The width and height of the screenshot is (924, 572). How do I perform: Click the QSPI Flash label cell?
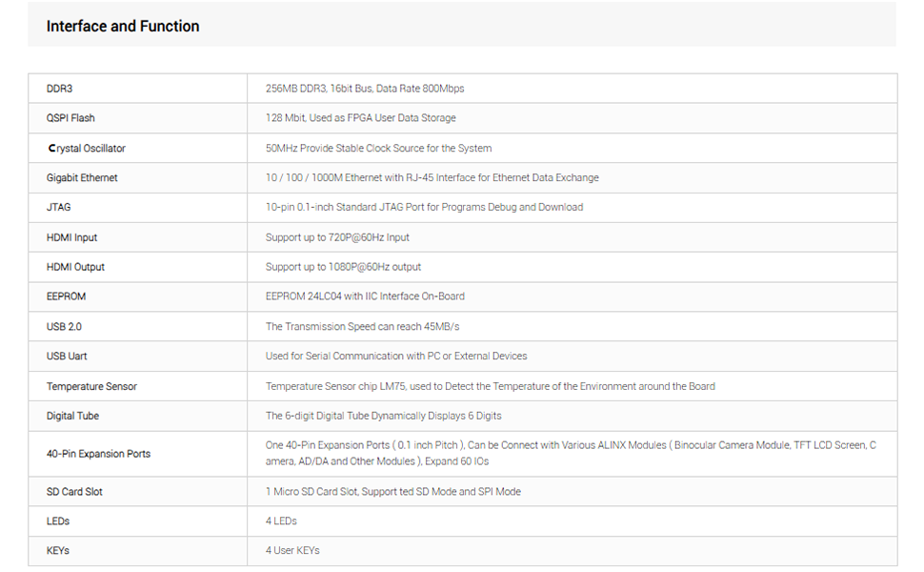(x=70, y=118)
